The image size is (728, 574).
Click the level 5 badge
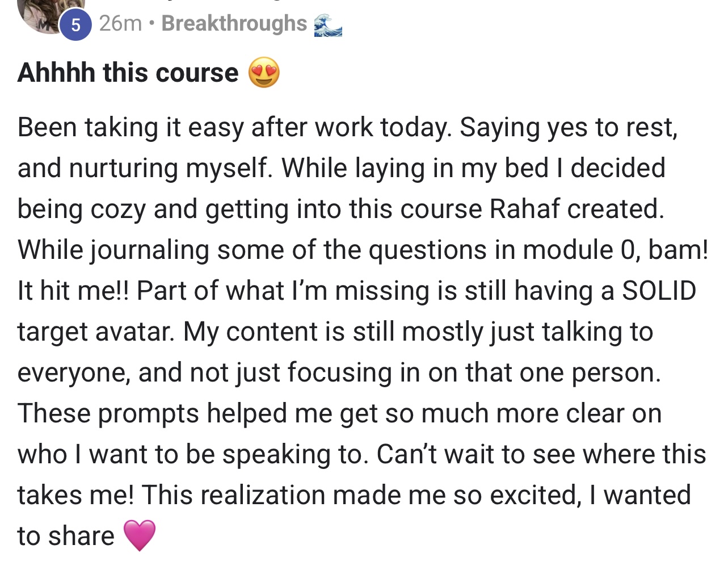coord(75,26)
